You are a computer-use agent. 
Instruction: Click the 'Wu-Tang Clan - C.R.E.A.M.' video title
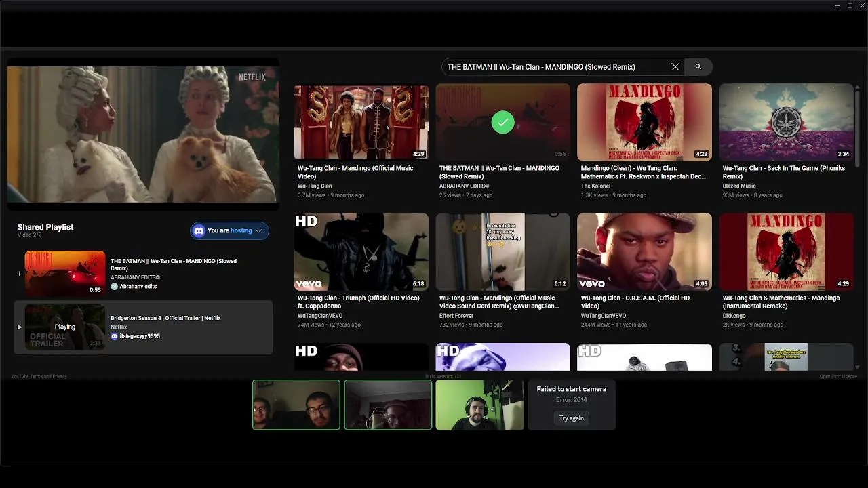(635, 302)
